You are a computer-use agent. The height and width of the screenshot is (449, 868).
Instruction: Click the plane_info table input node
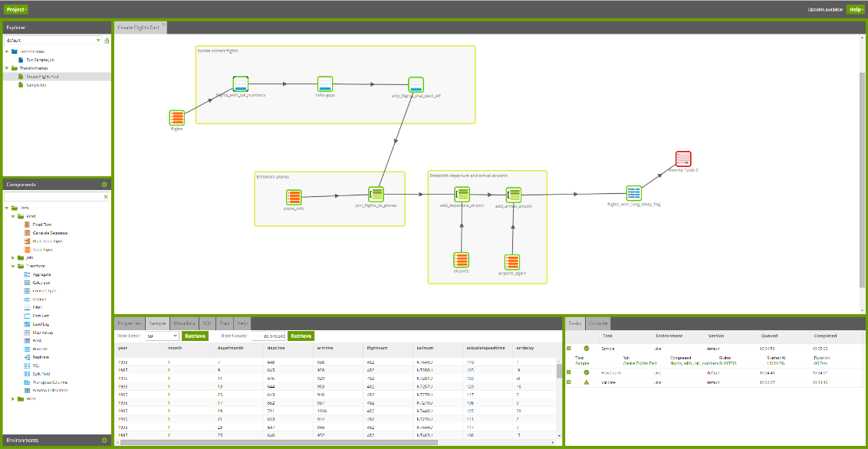294,197
